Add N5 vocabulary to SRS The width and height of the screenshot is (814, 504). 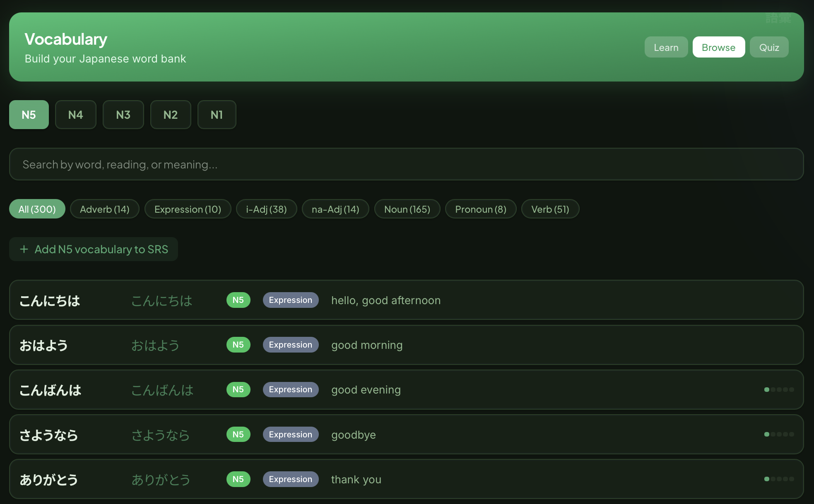(x=101, y=249)
